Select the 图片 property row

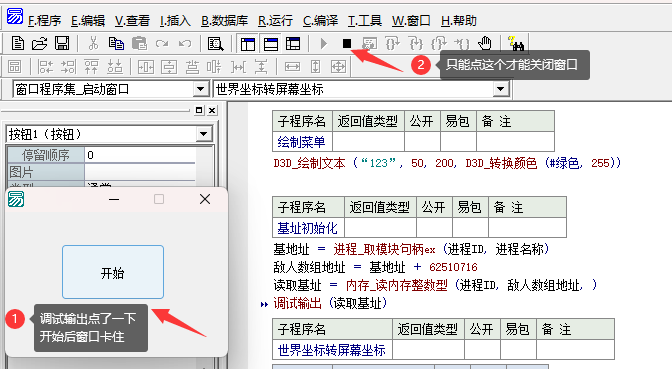tap(101, 172)
